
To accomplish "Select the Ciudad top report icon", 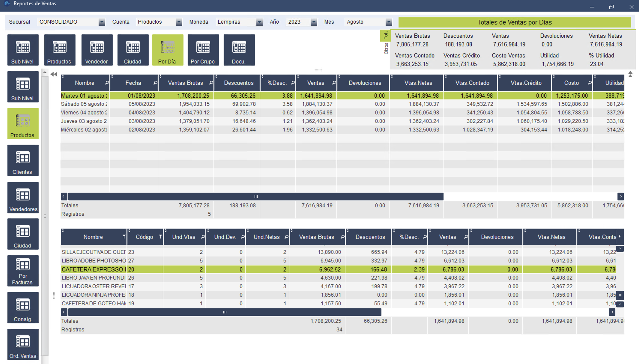I will click(133, 50).
